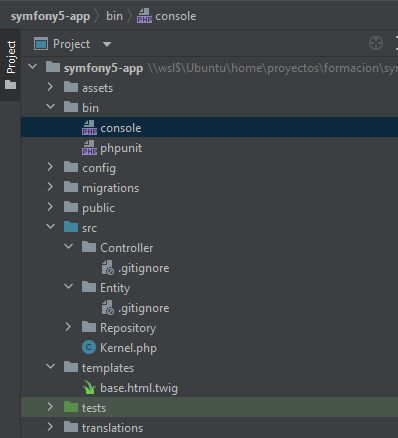Select the Repository folder name
398x438 pixels.
point(128,328)
